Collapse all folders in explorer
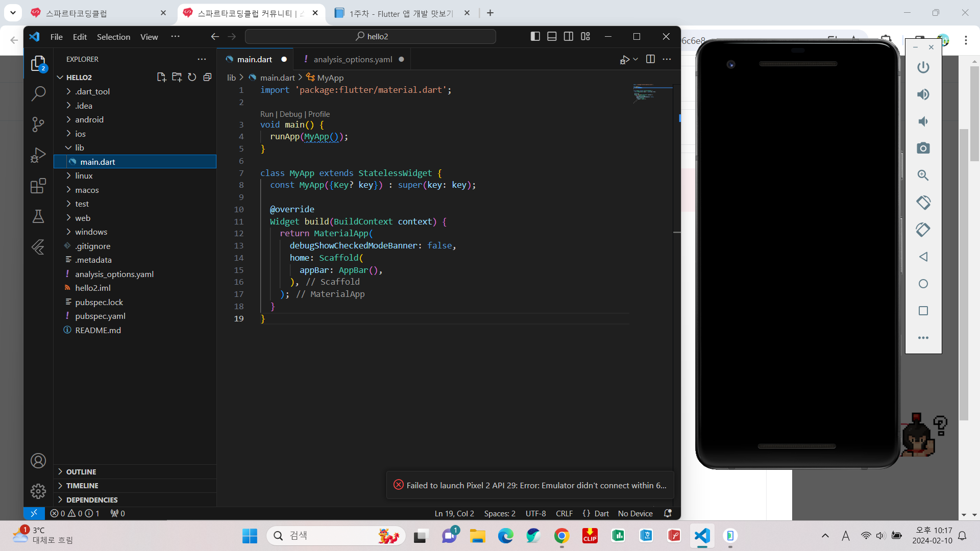Image resolution: width=980 pixels, height=551 pixels. pos(207,77)
